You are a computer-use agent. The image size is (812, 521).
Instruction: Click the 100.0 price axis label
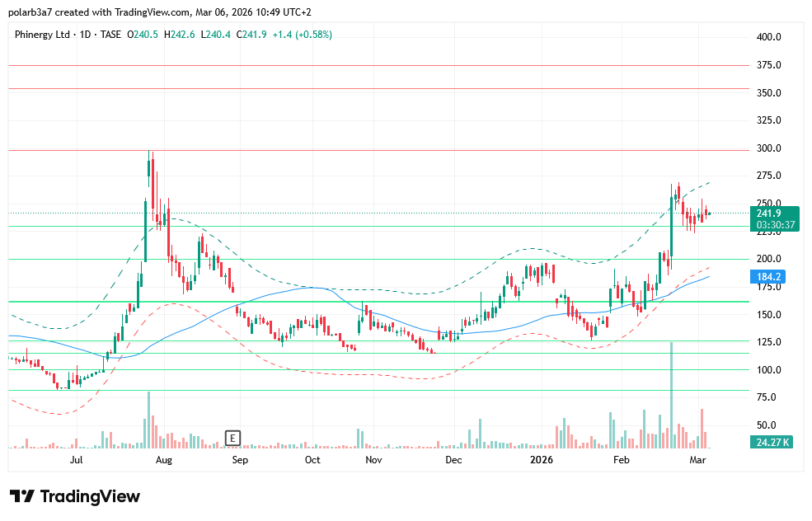(768, 370)
